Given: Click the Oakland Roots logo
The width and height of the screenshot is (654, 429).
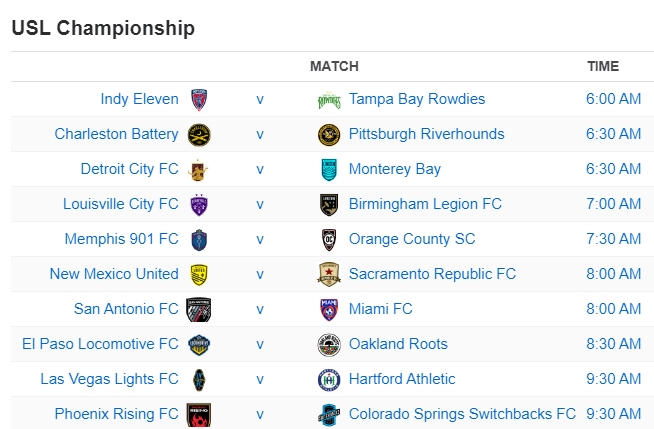Looking at the screenshot, I should (x=329, y=345).
